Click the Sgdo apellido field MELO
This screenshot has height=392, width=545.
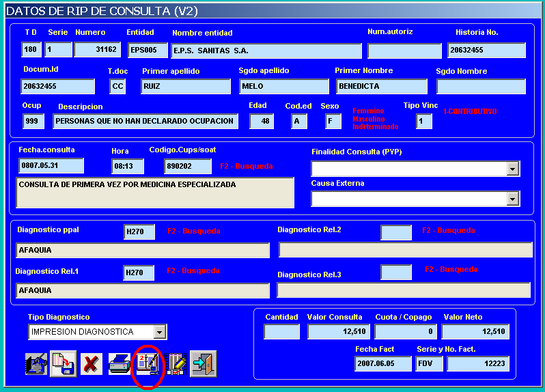coord(284,87)
